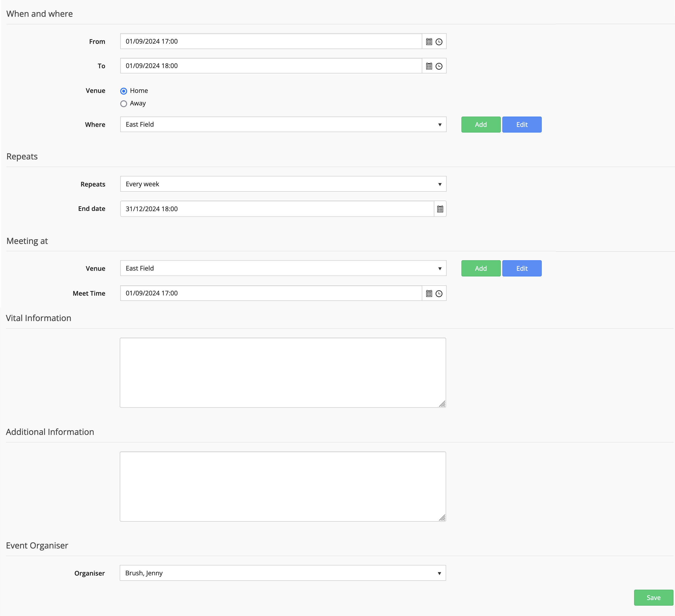Open clock picker for Meet Time

(439, 293)
